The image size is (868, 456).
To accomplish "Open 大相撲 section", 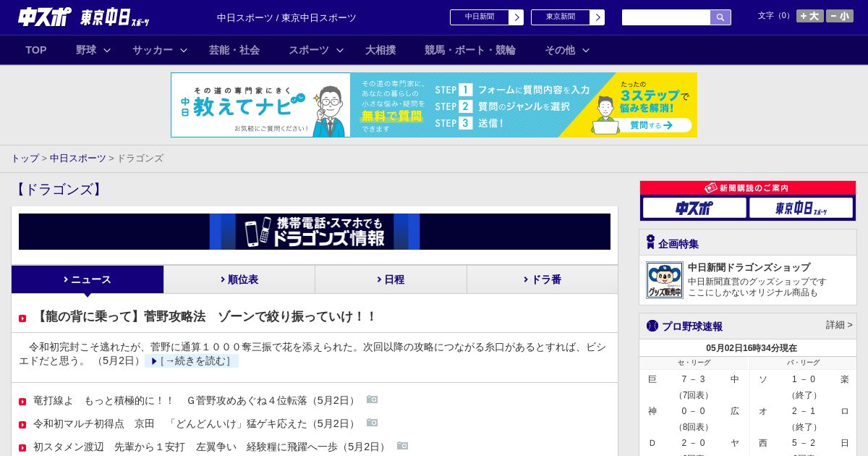I will [x=380, y=50].
